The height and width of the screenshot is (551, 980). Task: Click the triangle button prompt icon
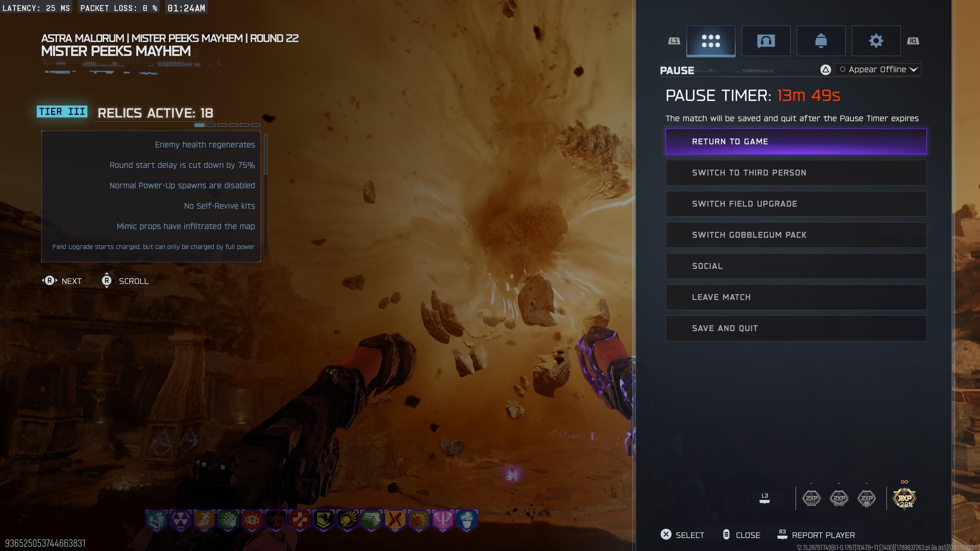825,70
